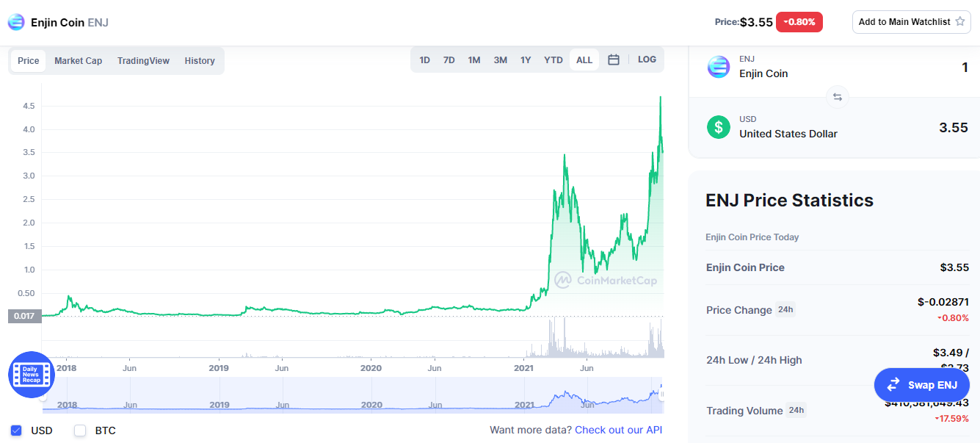Click the left handle of the range navigator
Screen dimensions: 980x443
pyautogui.click(x=43, y=395)
